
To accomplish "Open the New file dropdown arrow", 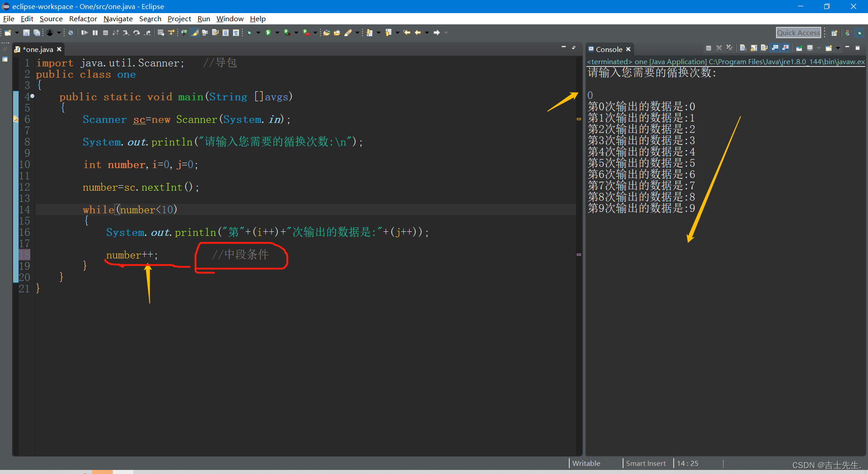I will click(17, 33).
